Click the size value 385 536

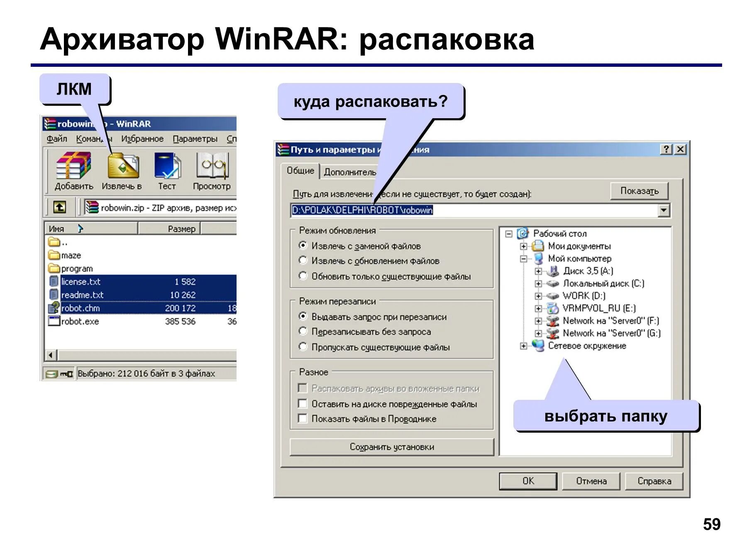[x=180, y=321]
